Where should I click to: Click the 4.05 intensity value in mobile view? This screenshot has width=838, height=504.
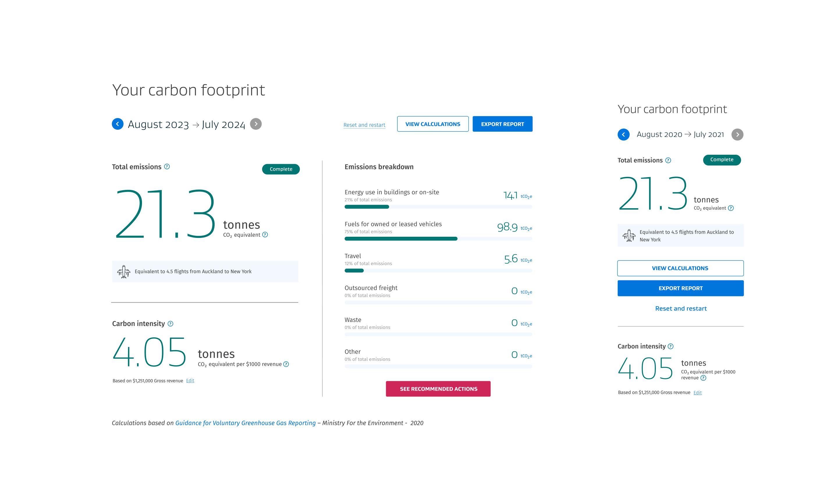645,368
